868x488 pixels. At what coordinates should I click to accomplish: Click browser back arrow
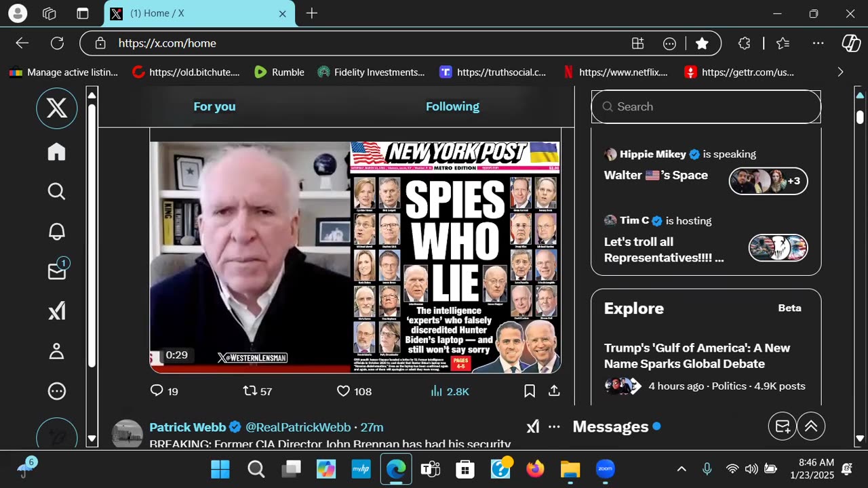(22, 43)
